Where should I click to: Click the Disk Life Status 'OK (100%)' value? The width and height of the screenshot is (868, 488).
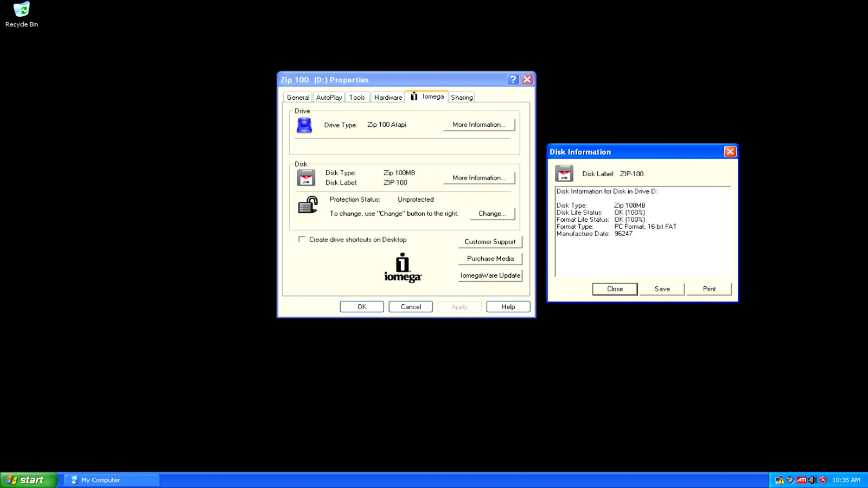[629, 213]
